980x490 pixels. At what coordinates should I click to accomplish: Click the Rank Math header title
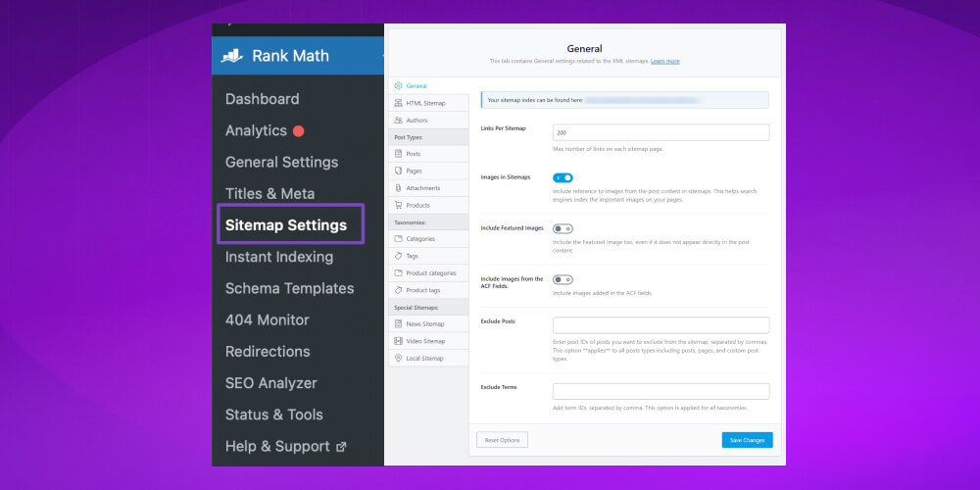click(x=291, y=56)
